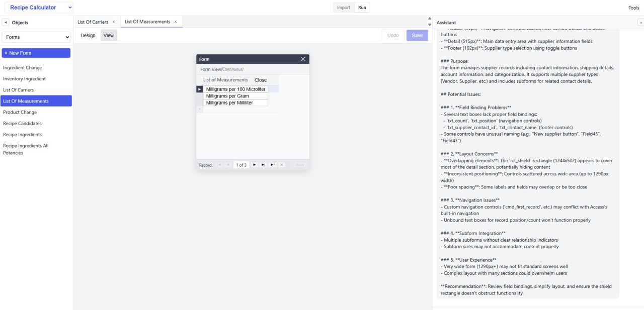Switch to Design view
The width and height of the screenshot is (644, 310).
(x=88, y=35)
